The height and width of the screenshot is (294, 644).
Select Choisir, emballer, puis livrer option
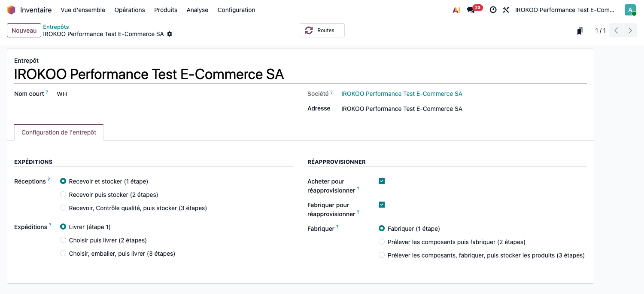coord(63,254)
